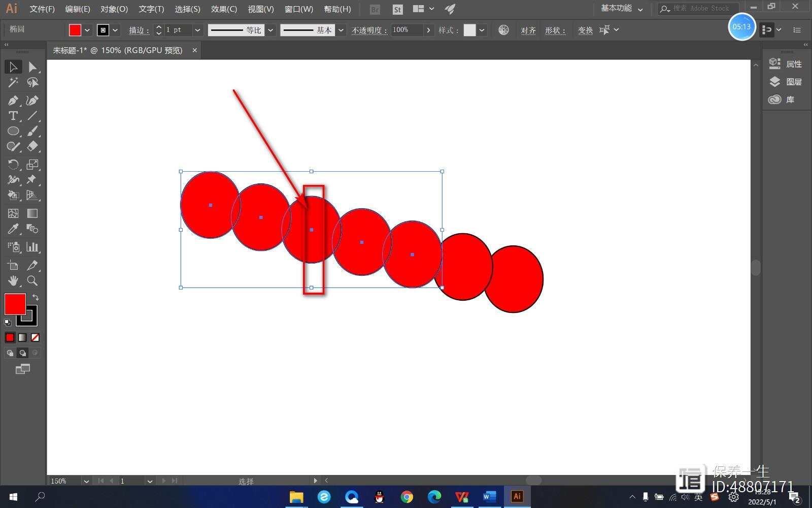Select the Blend tool
Viewport: 812px width, 508px height.
click(x=32, y=229)
